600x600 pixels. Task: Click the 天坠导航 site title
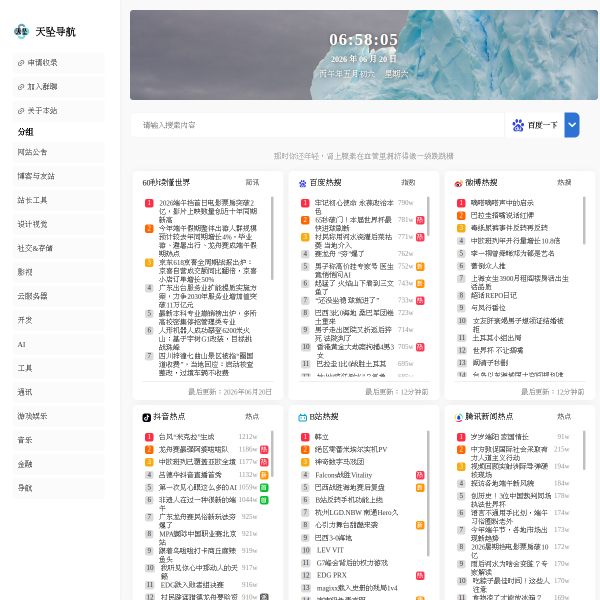(55, 32)
